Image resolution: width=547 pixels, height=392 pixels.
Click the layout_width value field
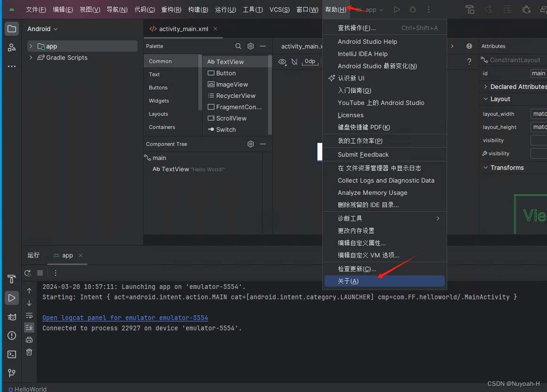(538, 113)
